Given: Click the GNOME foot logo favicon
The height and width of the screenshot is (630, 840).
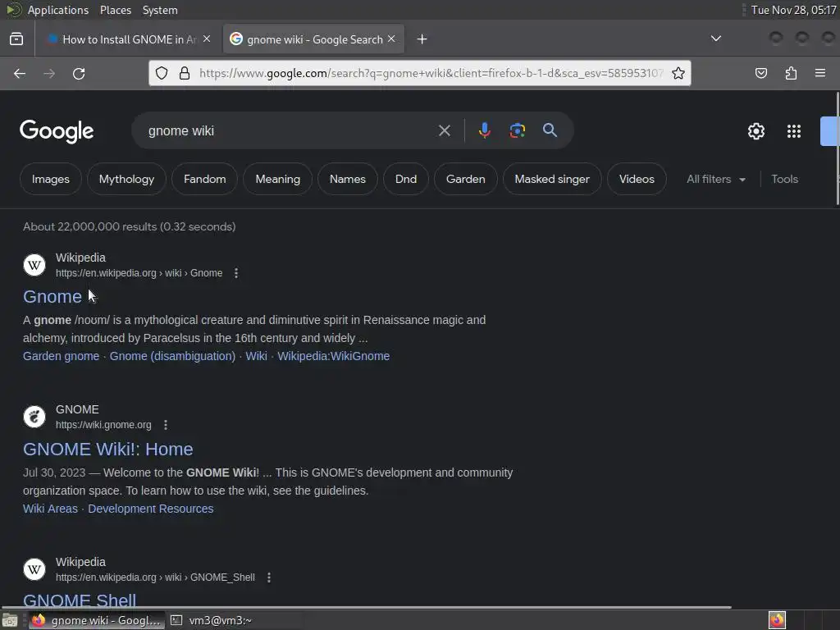Looking at the screenshot, I should point(34,417).
